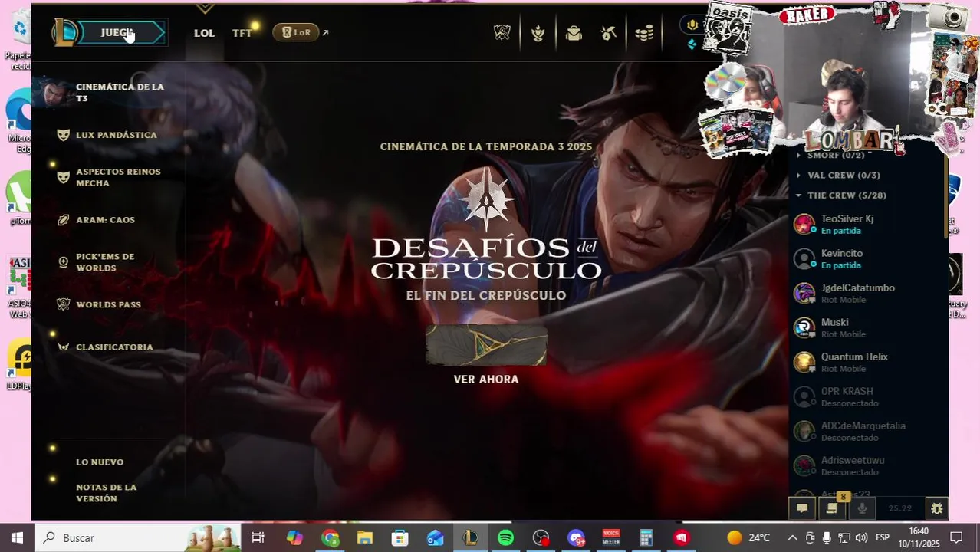Open the Profile laurel icon in top bar

[x=538, y=32]
